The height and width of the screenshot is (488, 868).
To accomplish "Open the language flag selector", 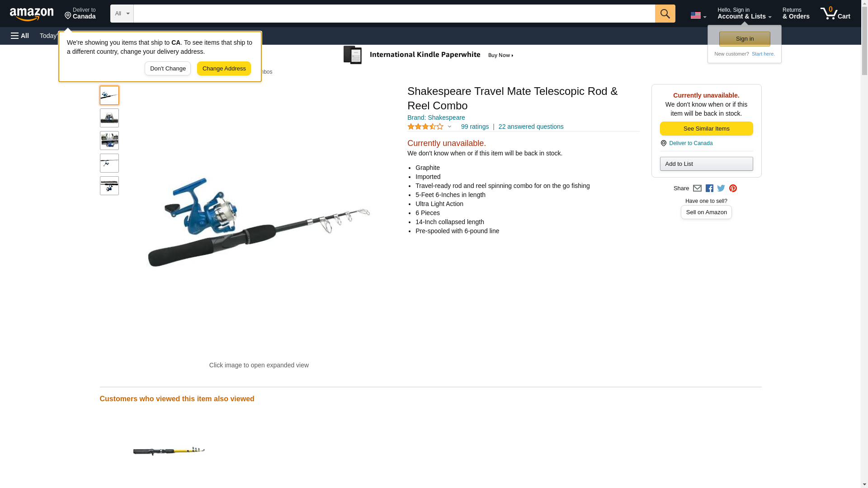I will 698,15.
